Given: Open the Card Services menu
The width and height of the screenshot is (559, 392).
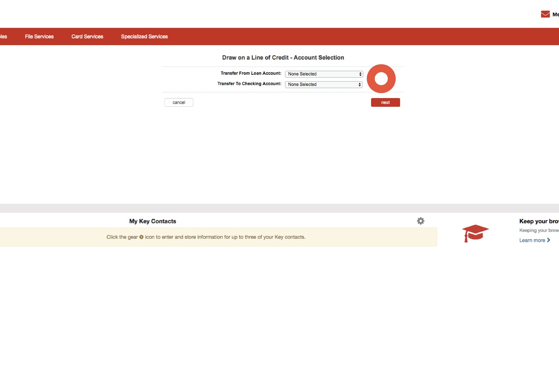Looking at the screenshot, I should (x=87, y=36).
